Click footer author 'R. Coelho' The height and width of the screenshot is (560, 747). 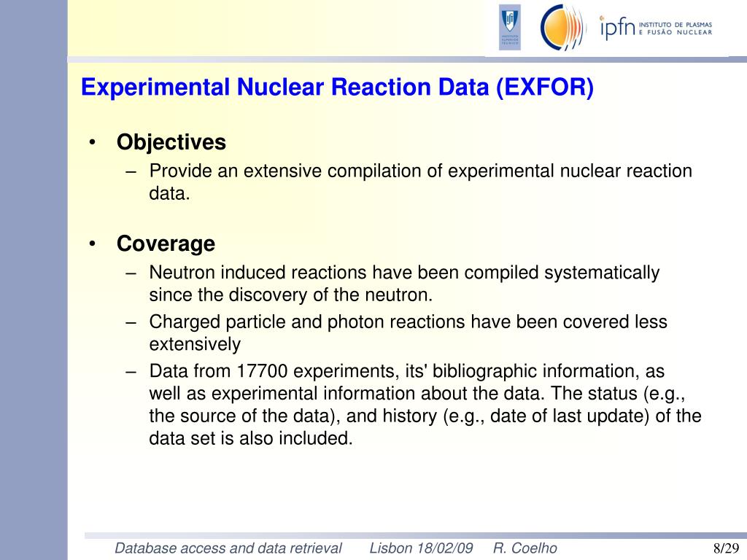pos(525,548)
